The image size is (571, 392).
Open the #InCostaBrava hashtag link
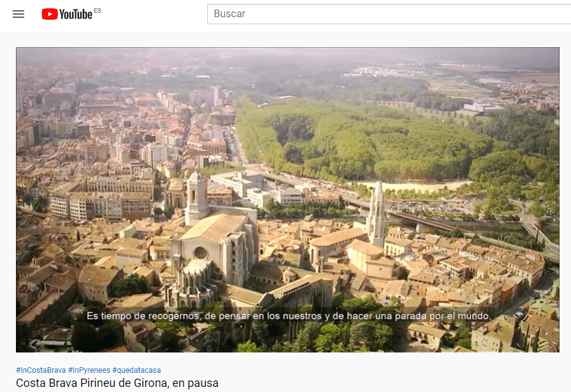point(41,370)
